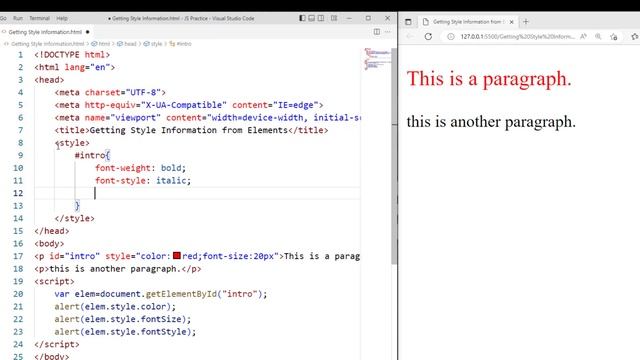The width and height of the screenshot is (640, 360).
Task: Open the head breadcrumb dropdown
Action: coord(127,44)
